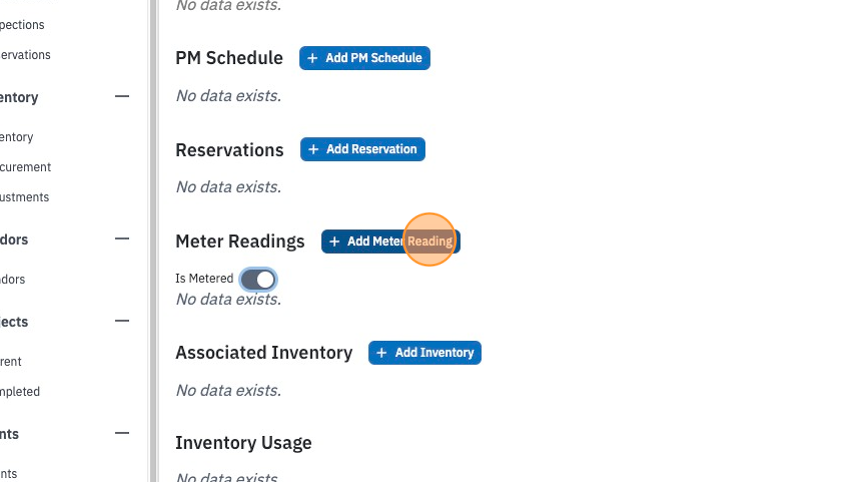Screen dimensions: 860x482
Task: Open Reservations in the sidebar
Action: [25, 55]
